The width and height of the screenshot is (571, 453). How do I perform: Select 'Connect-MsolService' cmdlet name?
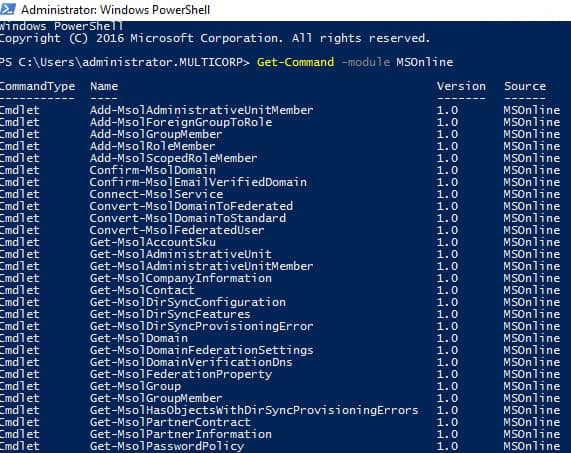156,194
